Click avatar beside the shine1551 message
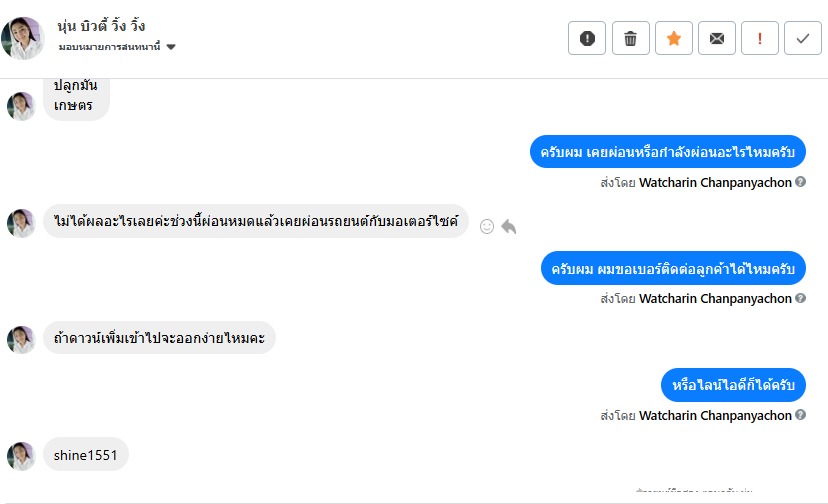 click(21, 456)
